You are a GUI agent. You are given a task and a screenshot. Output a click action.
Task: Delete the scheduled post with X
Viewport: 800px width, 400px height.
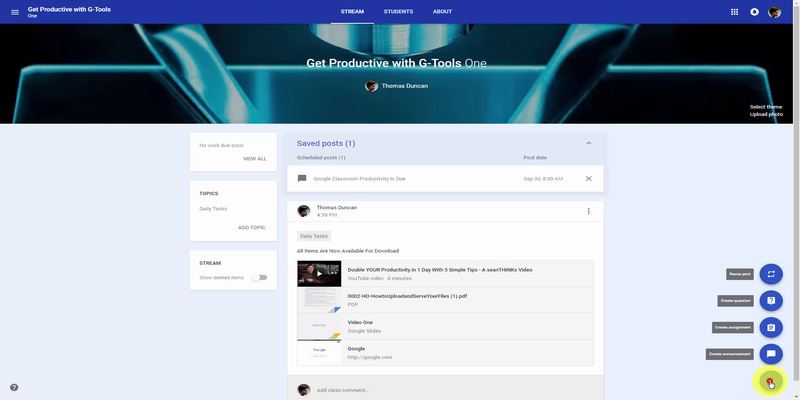pyautogui.click(x=588, y=178)
